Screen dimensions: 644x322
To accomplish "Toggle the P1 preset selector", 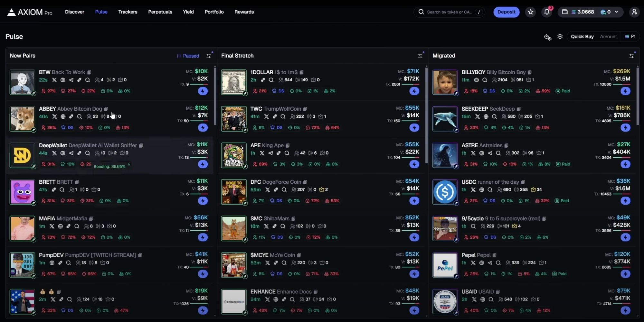I will [630, 36].
